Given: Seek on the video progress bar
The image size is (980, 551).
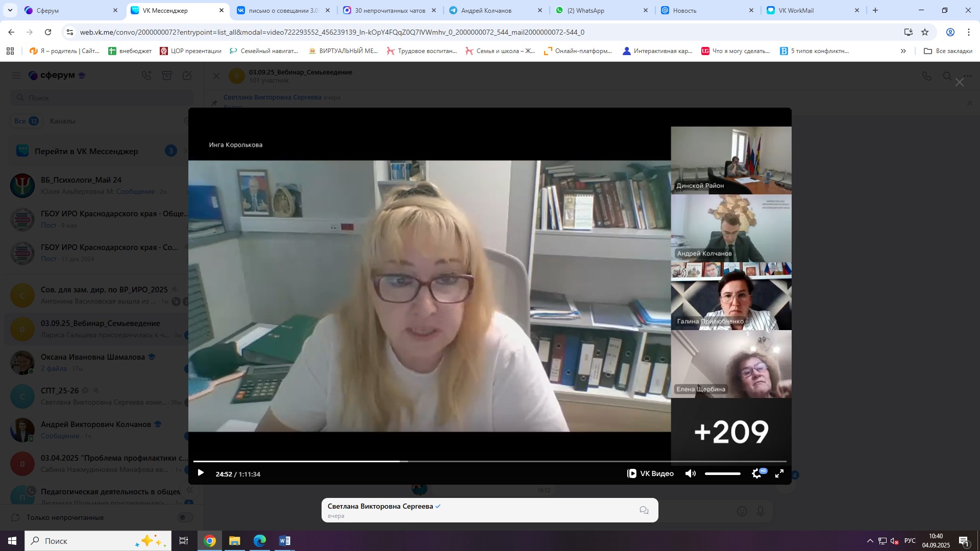Looking at the screenshot, I should point(489,461).
